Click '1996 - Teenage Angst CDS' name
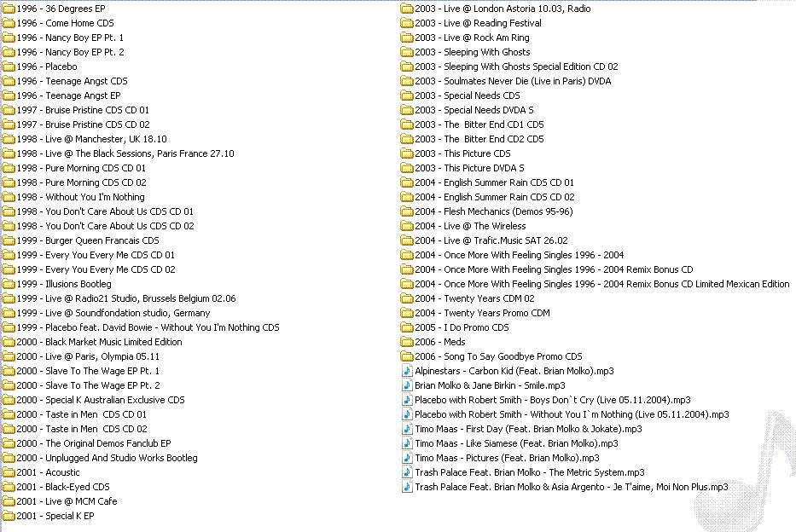 click(72, 81)
